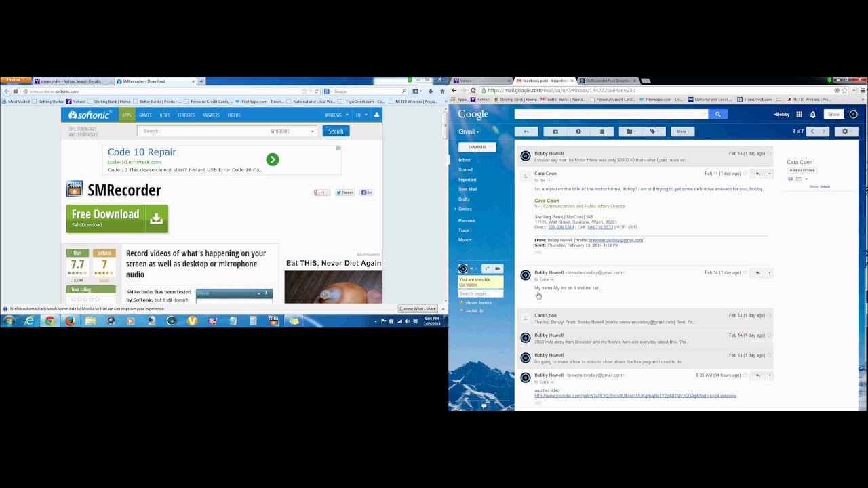Screen dimensions: 868x488
Task: Open Google notifications bell
Action: (813, 115)
